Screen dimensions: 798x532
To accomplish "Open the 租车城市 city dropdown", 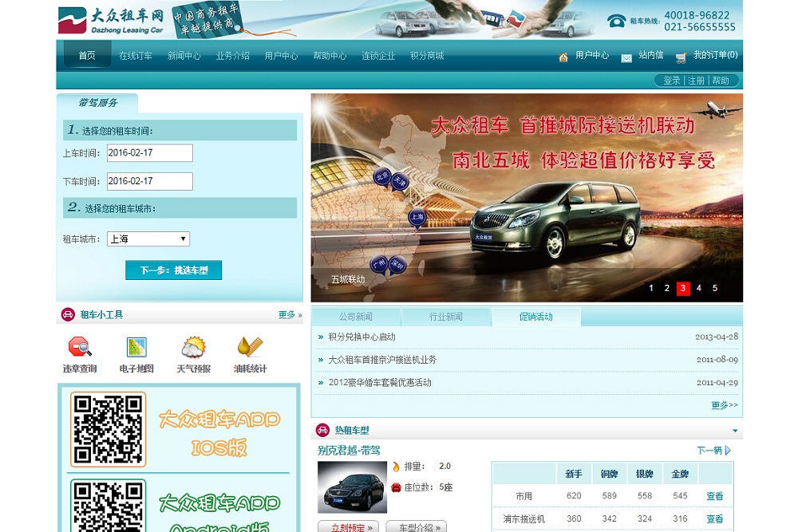I will tap(148, 239).
